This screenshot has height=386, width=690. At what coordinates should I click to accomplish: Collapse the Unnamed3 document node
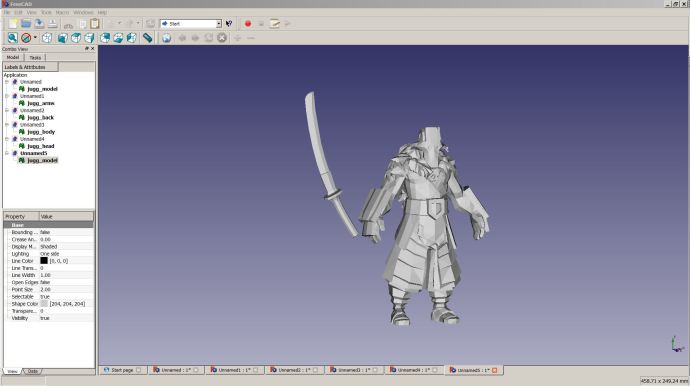7,125
